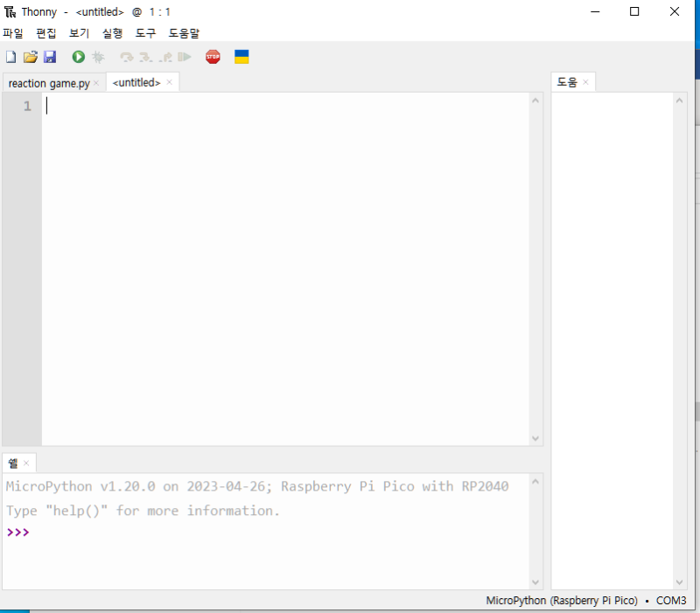Switch to the reaction game.py tab
Screen dimensions: 700x613
49,83
